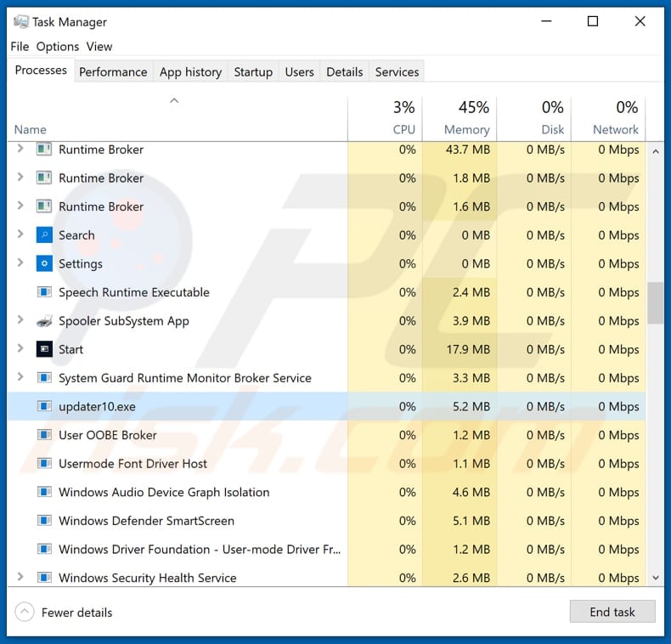Click the Start process icon
The height and width of the screenshot is (644, 671).
[44, 349]
